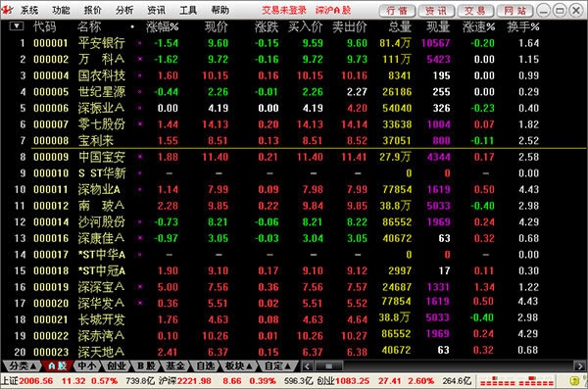
Task: Expand the 板块▲ tab menu
Action: pos(238,365)
